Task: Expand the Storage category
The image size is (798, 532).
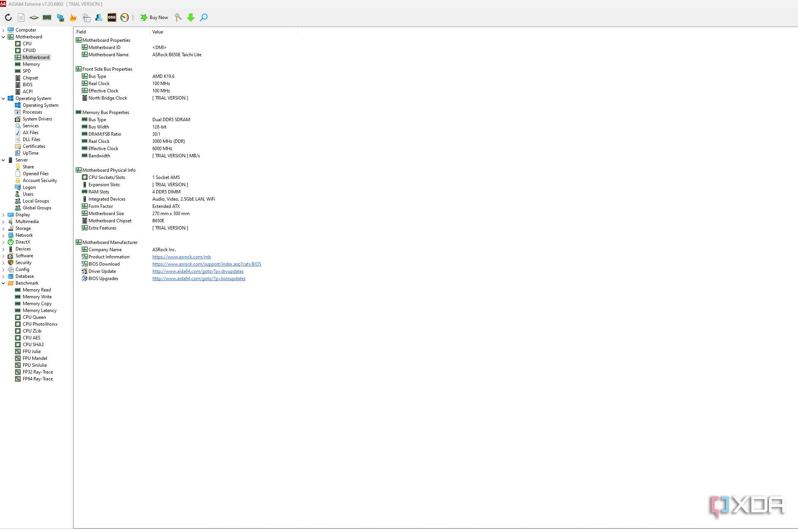Action: pos(3,228)
